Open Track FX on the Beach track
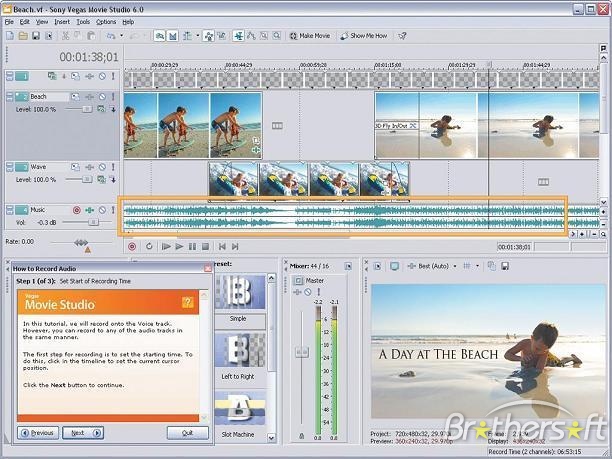This screenshot has height=459, width=612. click(89, 97)
